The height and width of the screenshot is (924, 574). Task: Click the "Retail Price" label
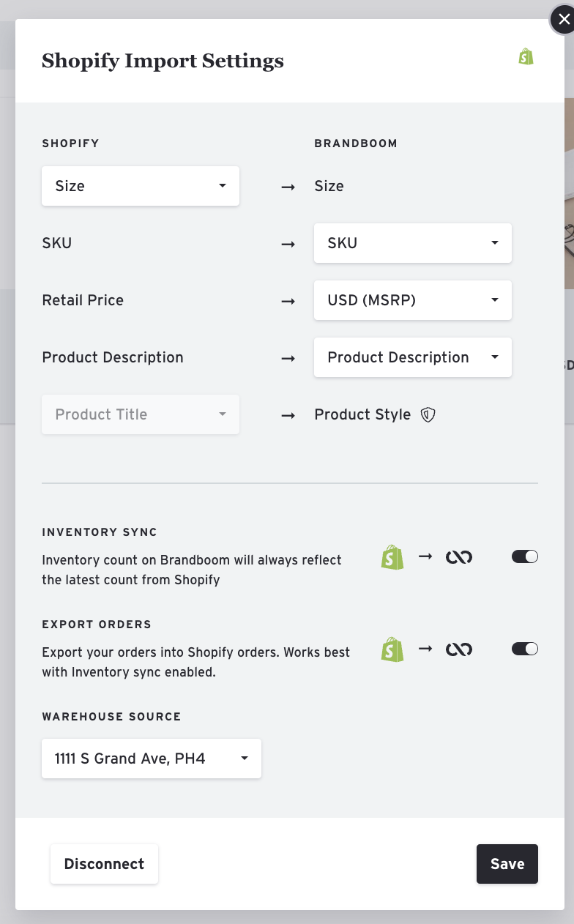click(x=83, y=300)
